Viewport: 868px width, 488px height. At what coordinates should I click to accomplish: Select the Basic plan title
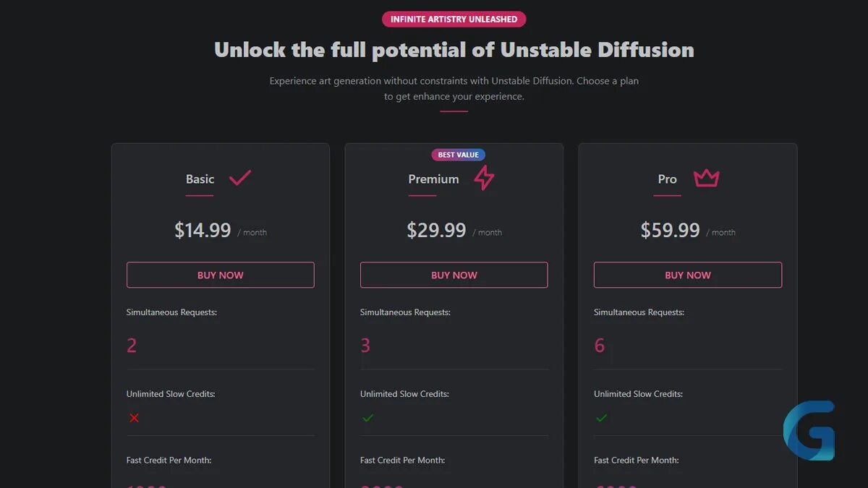pos(200,179)
